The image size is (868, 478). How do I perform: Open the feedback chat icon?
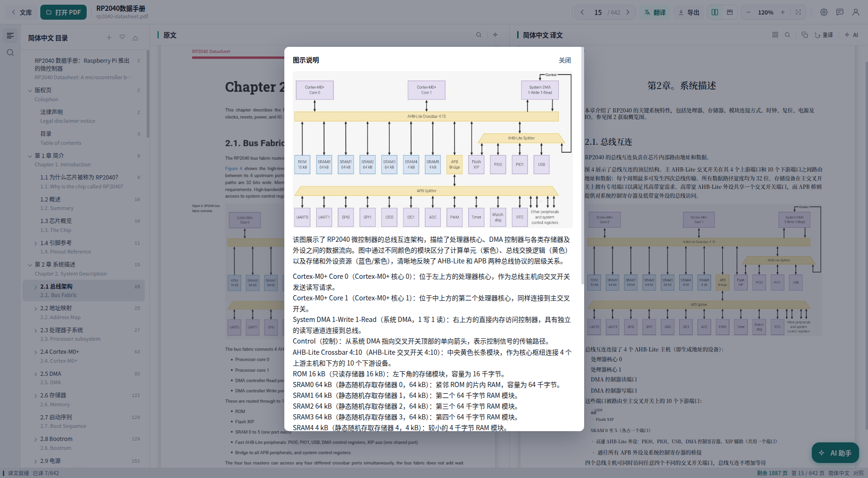[x=840, y=12]
